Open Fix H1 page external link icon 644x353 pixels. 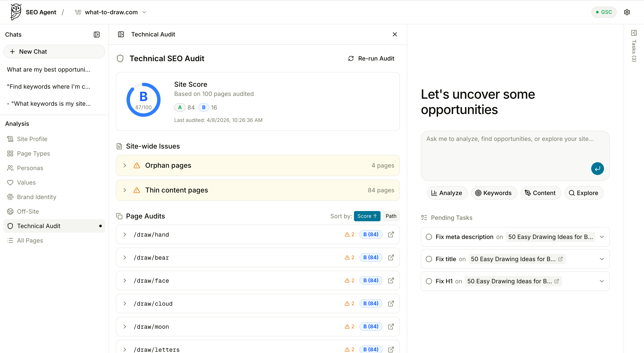(556, 281)
